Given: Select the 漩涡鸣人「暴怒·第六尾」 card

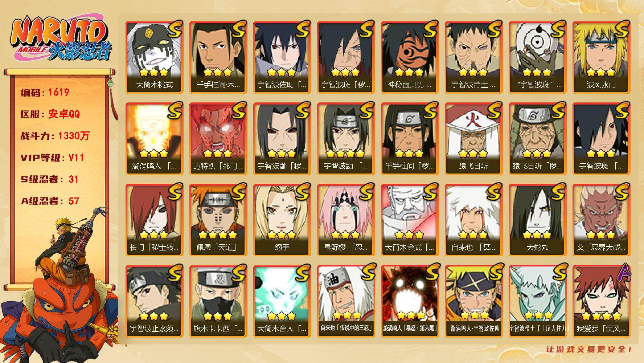Looking at the screenshot, I should [x=410, y=301].
